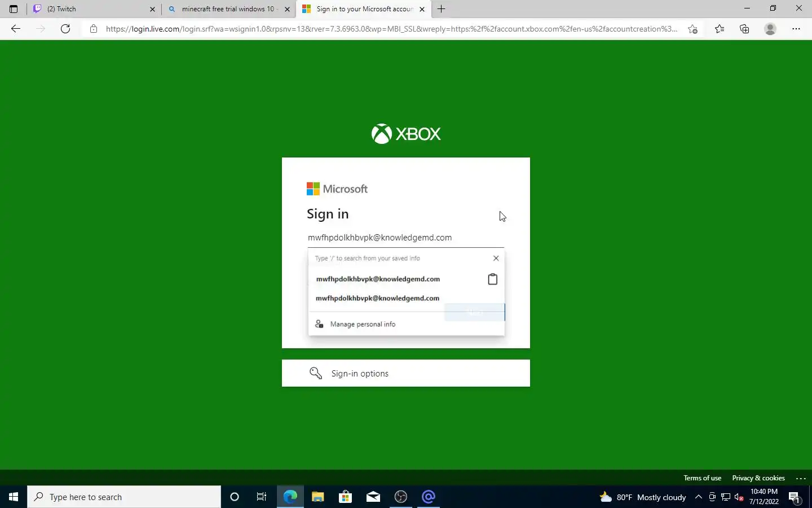Open the Favorites list
Image resolution: width=812 pixels, height=508 pixels.
(720, 29)
